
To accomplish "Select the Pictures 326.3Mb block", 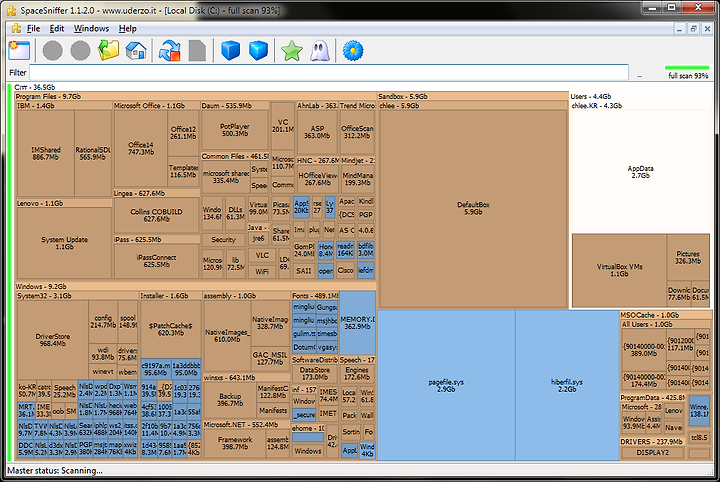I will [x=688, y=257].
